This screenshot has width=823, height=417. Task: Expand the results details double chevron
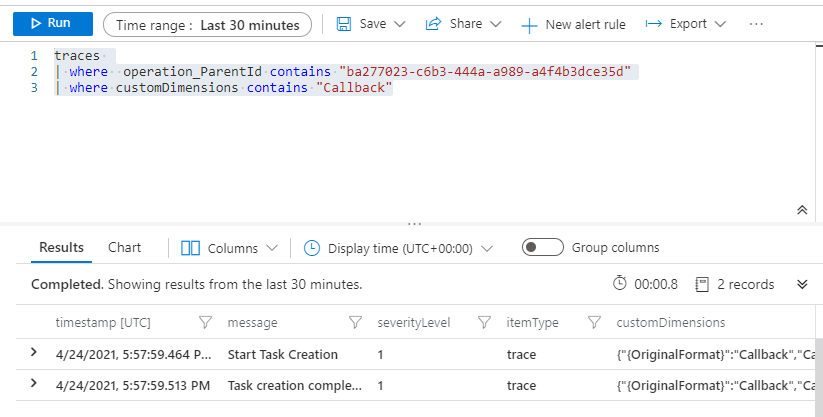[x=801, y=284]
